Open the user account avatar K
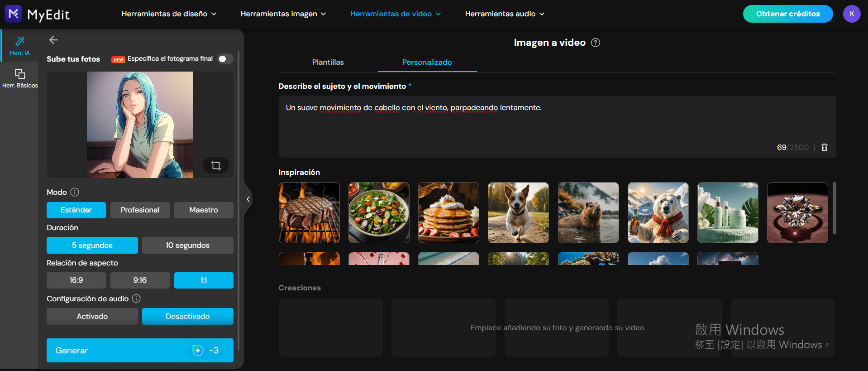This screenshot has height=371, width=868. click(852, 14)
